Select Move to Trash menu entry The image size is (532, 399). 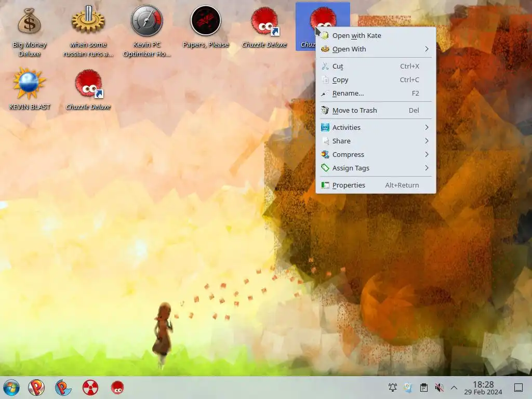click(376, 110)
